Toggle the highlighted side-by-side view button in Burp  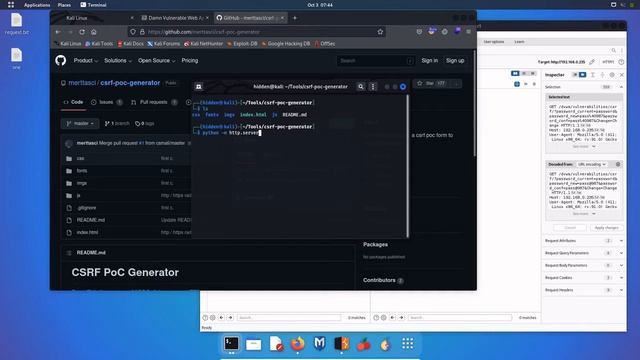coord(515,73)
